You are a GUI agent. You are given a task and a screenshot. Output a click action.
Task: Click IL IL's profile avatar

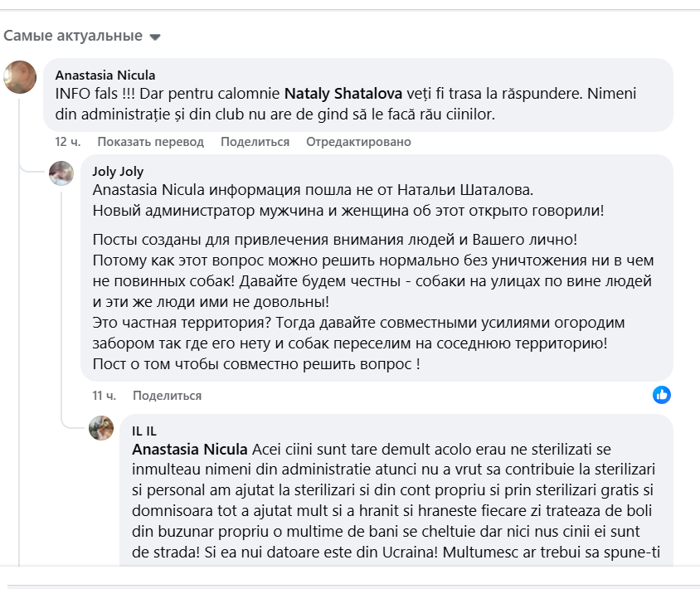[x=101, y=428]
